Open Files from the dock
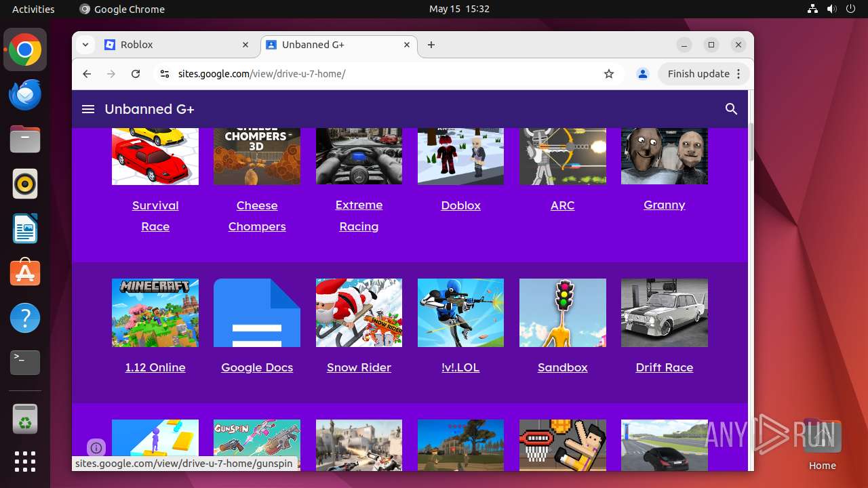Screen dimensions: 868x488 pyautogui.click(x=25, y=139)
